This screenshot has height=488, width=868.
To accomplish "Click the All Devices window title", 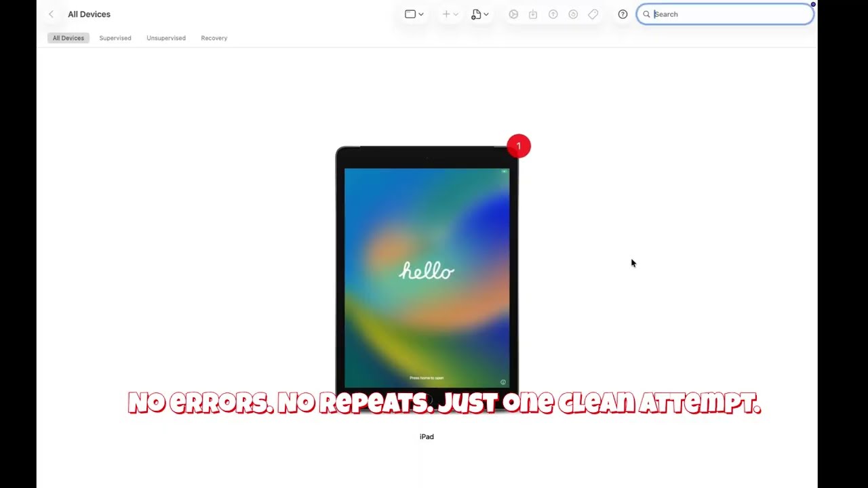I will tap(89, 14).
